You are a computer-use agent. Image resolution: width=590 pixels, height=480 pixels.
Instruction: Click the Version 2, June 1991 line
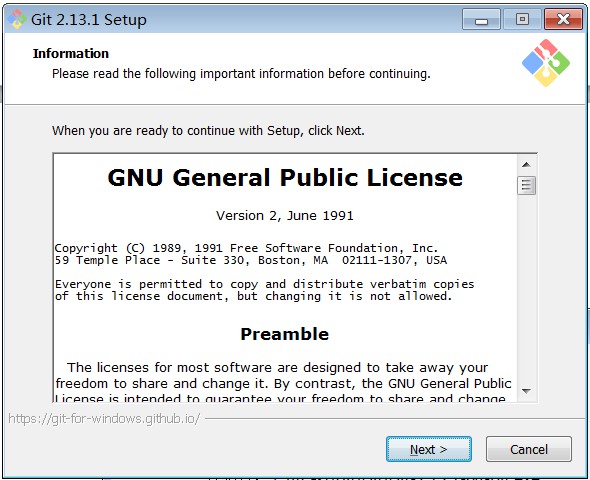(x=285, y=216)
